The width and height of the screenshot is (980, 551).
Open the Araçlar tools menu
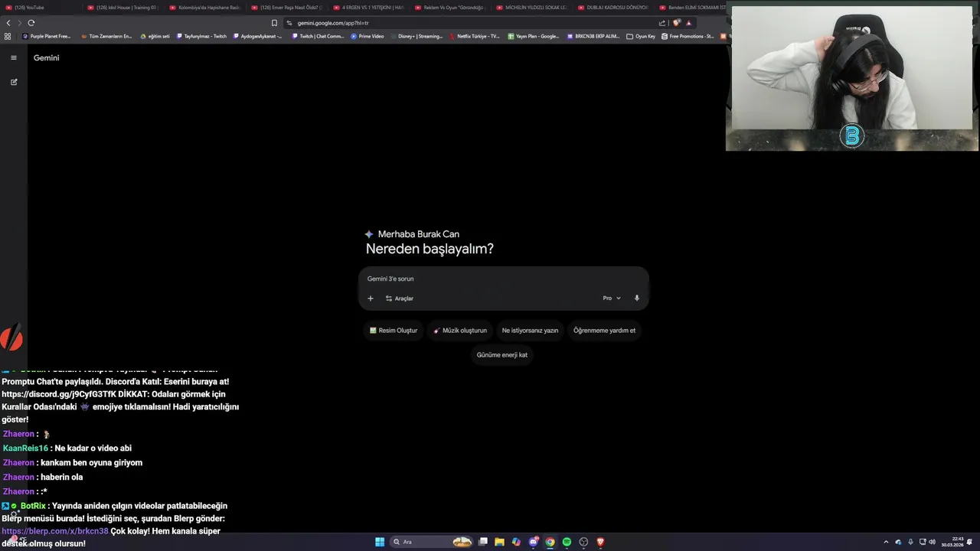(400, 298)
